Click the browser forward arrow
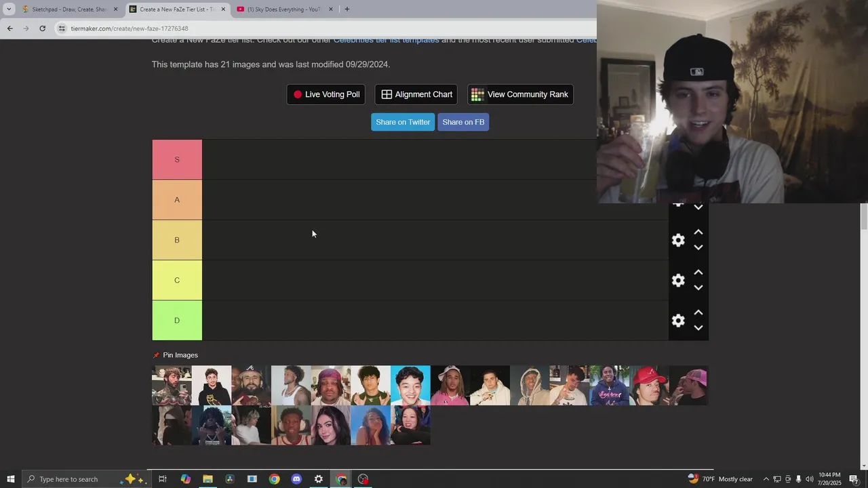 [26, 28]
